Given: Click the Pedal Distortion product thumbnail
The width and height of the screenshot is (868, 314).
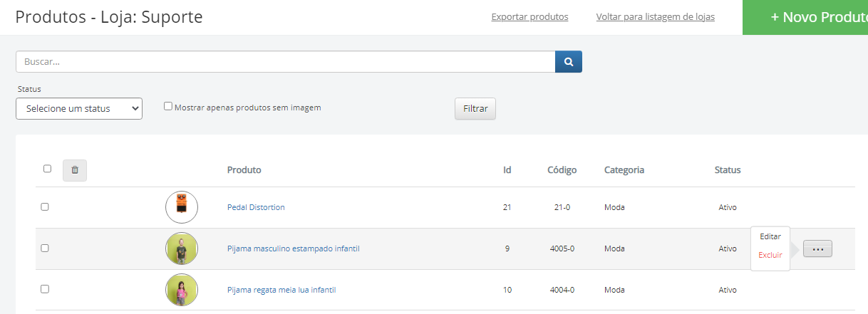Looking at the screenshot, I should [x=182, y=207].
